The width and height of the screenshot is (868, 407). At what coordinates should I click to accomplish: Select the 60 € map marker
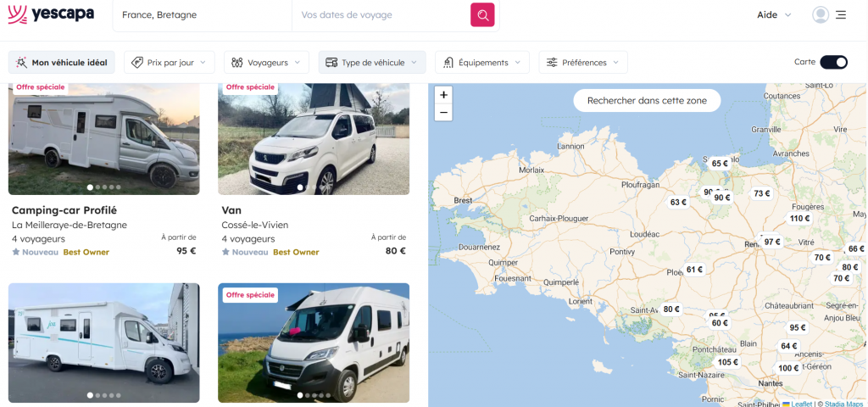[720, 323]
